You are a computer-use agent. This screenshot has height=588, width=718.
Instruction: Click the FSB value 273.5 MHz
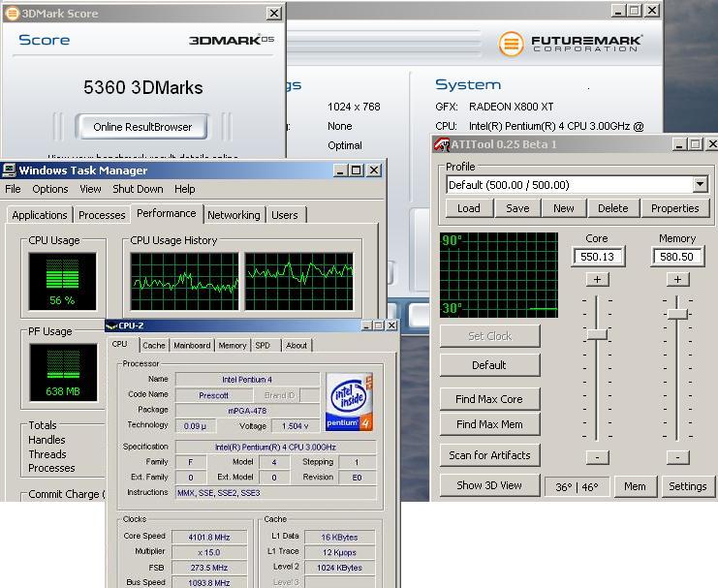[x=208, y=568]
